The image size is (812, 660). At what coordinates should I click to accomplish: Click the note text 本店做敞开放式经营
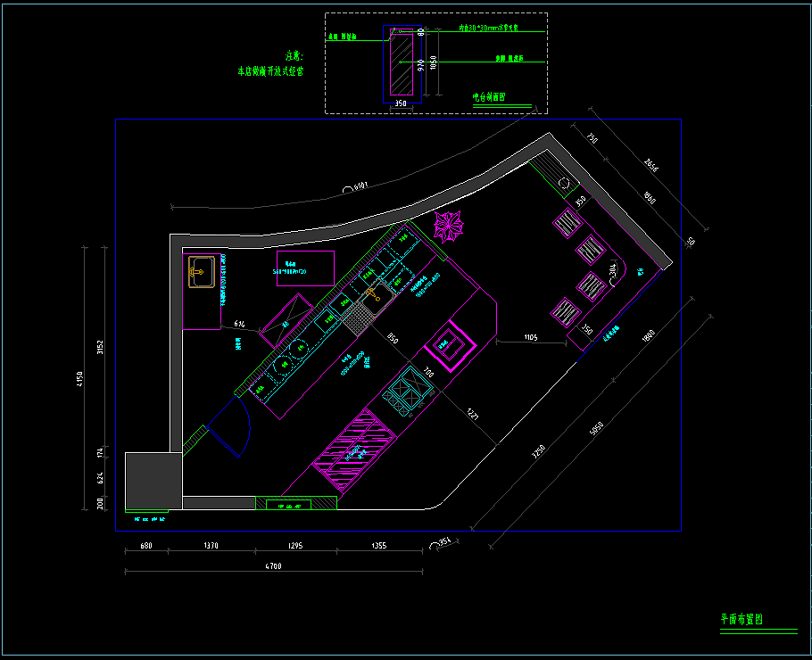pyautogui.click(x=270, y=71)
